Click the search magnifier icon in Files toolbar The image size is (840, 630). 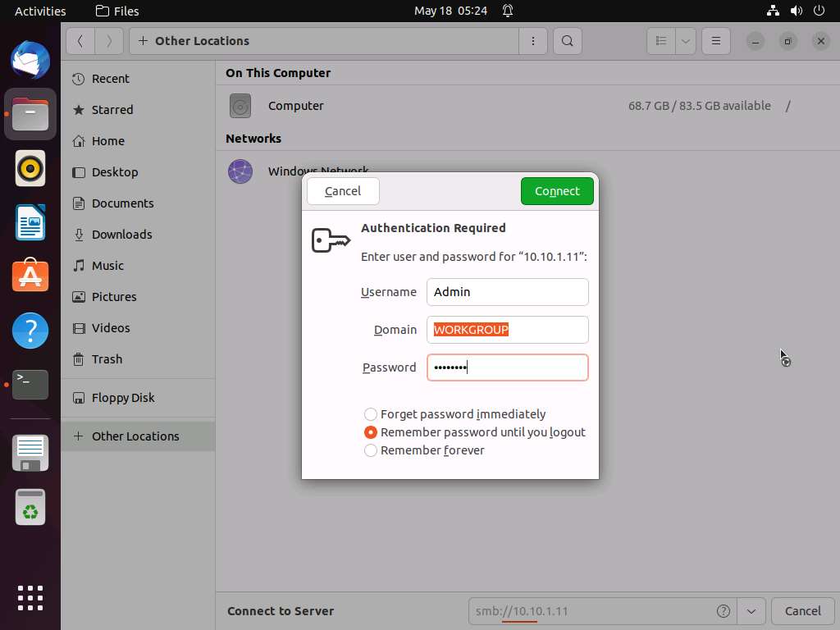(x=567, y=41)
